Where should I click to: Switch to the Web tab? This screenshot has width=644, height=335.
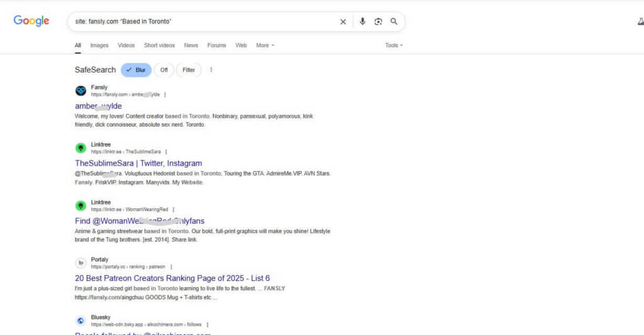coord(241,45)
